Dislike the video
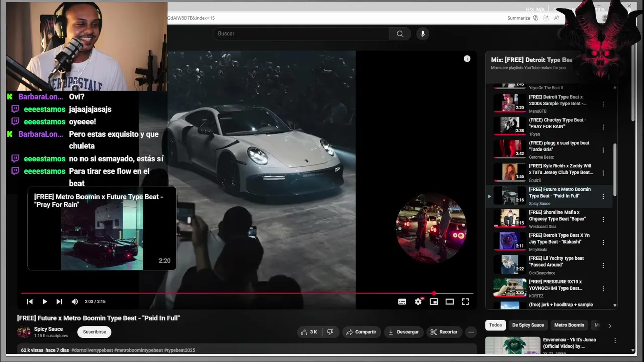 tap(330, 332)
